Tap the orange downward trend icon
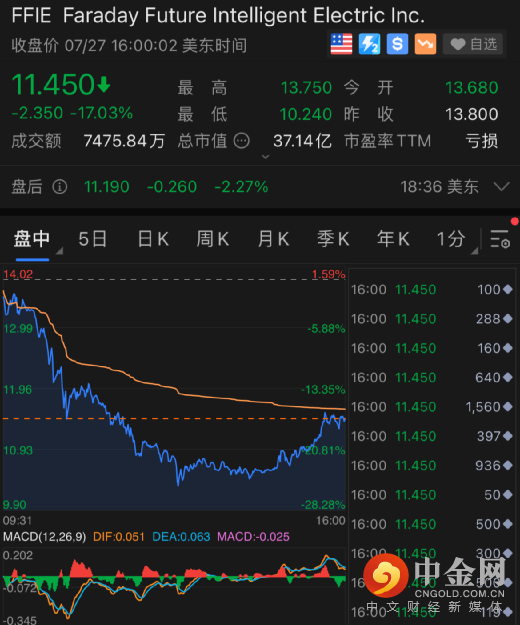520x625 pixels. (x=425, y=44)
